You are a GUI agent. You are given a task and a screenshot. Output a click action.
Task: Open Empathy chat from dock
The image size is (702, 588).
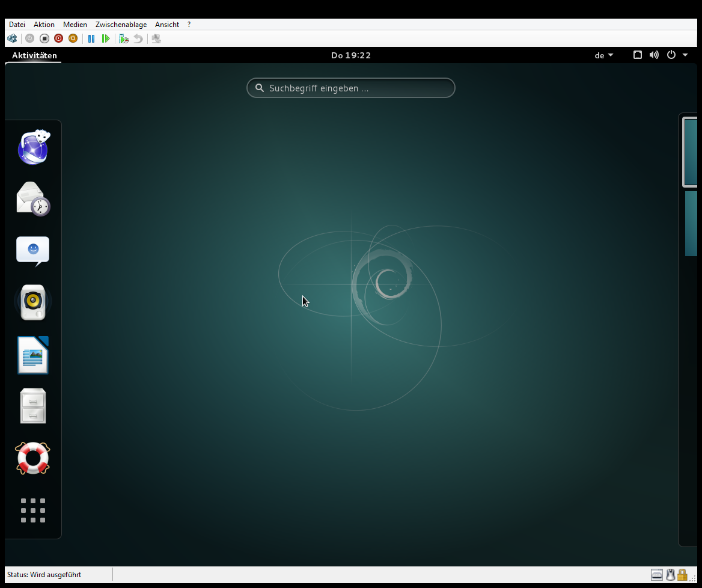tap(32, 251)
